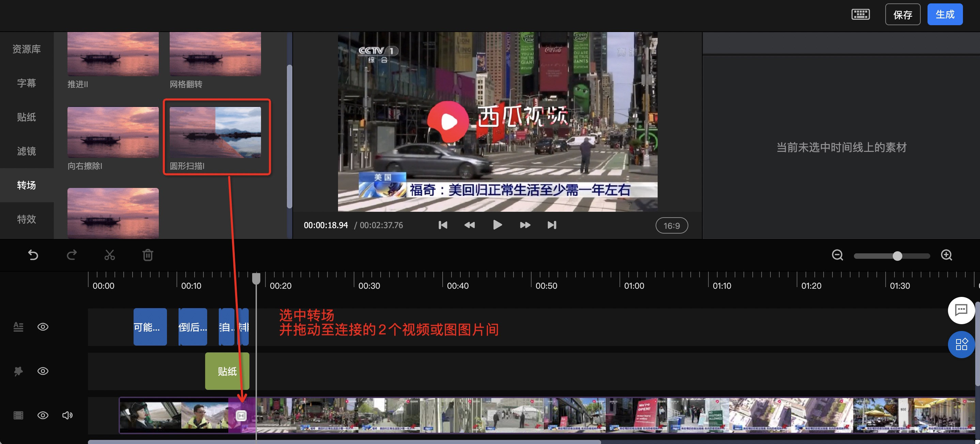The image size is (980, 444).
Task: Click the 00:30 mark on timeline ruler
Action: [369, 285]
